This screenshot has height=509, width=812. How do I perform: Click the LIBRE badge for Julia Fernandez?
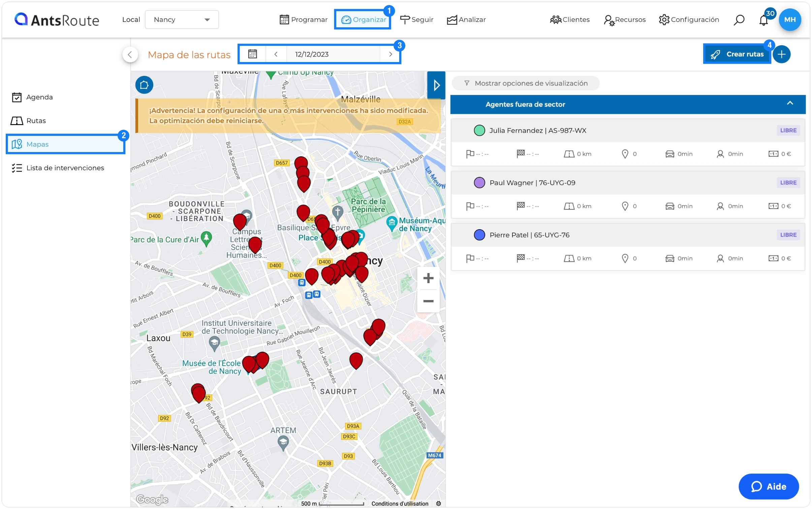788,130
